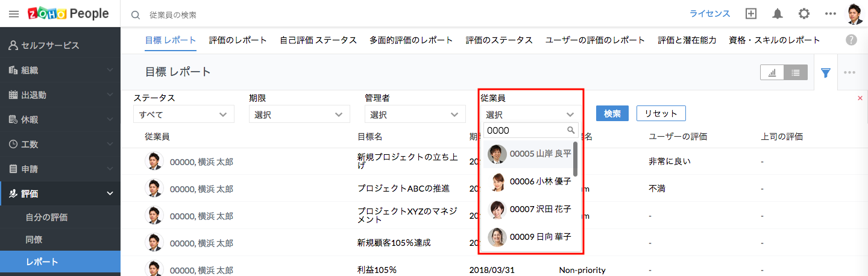This screenshot has width=868, height=276.
Task: Open report more options ellipsis
Action: [x=850, y=72]
